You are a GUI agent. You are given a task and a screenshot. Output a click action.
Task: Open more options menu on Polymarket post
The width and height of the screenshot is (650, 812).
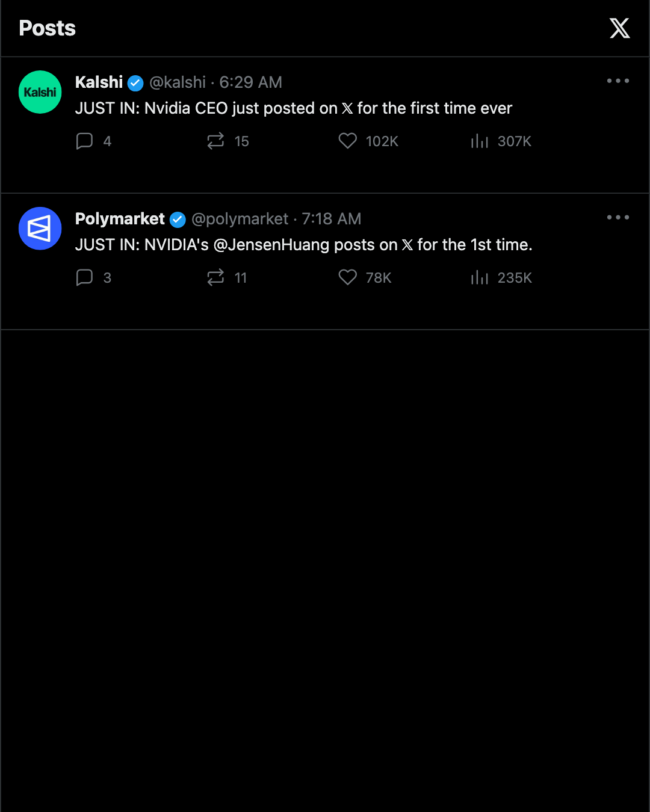(x=618, y=217)
